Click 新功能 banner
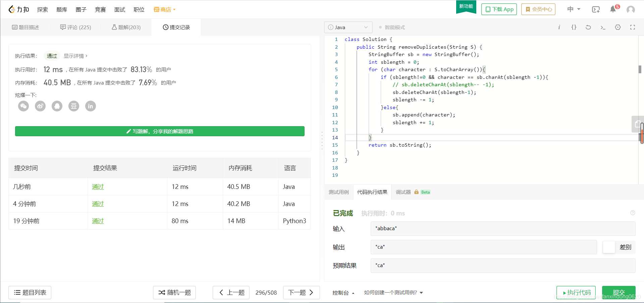 tap(466, 7)
